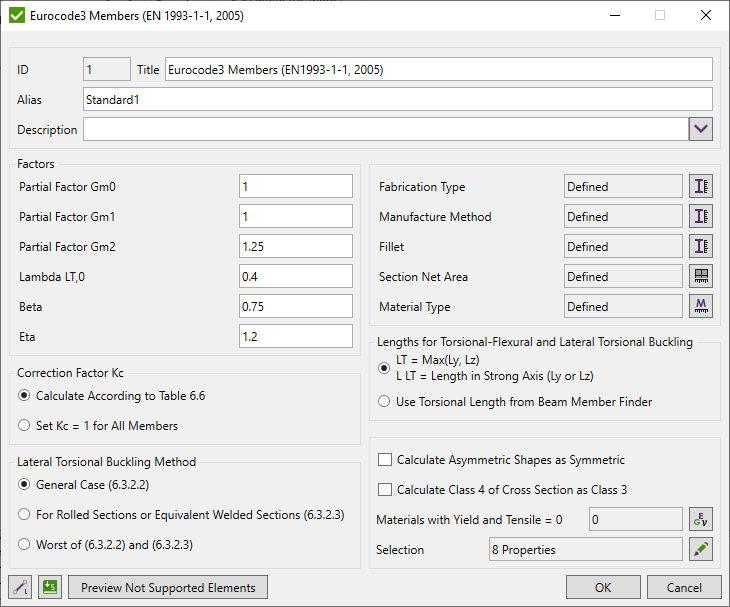The width and height of the screenshot is (730, 607).
Task: Click the Partial Factor Gm2 input field
Action: click(x=296, y=246)
